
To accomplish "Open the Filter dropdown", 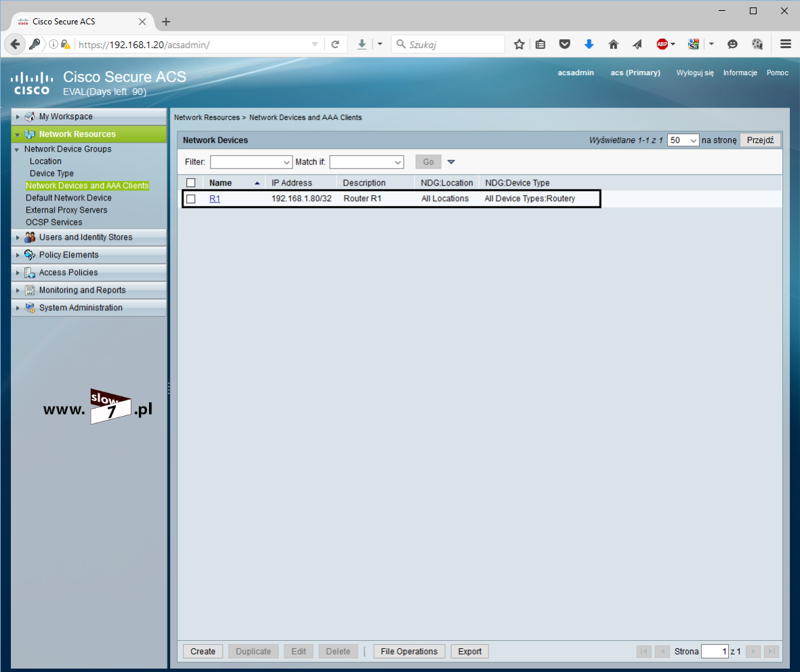I will pos(251,162).
